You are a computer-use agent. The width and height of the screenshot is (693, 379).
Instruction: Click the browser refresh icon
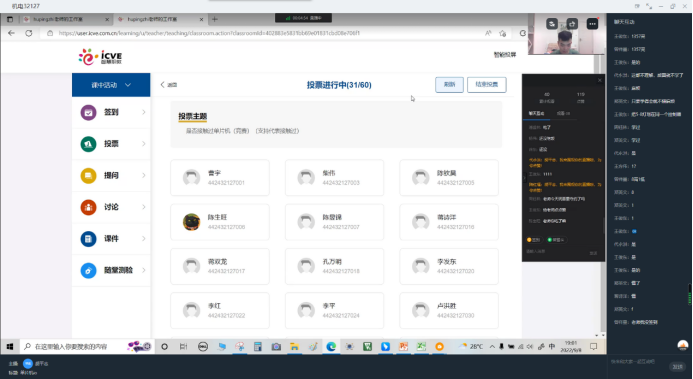coord(29,33)
